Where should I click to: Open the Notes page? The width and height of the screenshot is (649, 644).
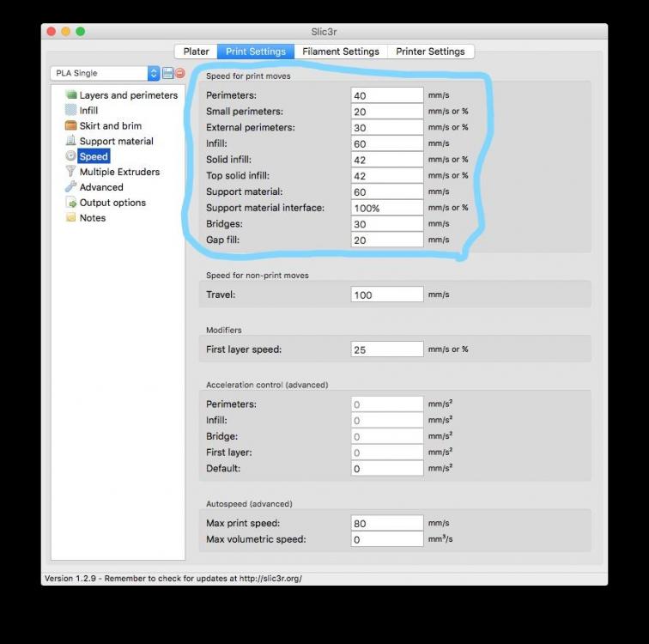pos(93,218)
